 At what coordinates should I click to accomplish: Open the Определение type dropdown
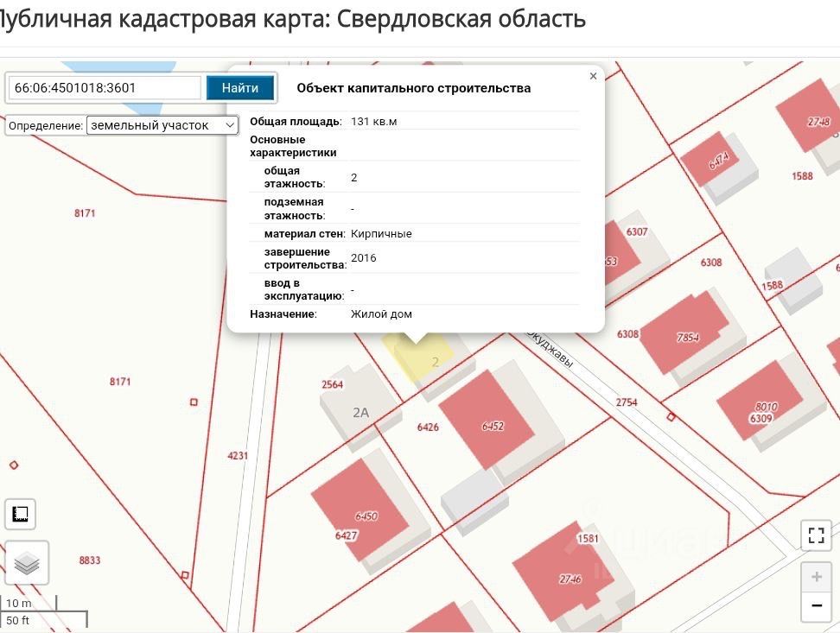pos(162,125)
